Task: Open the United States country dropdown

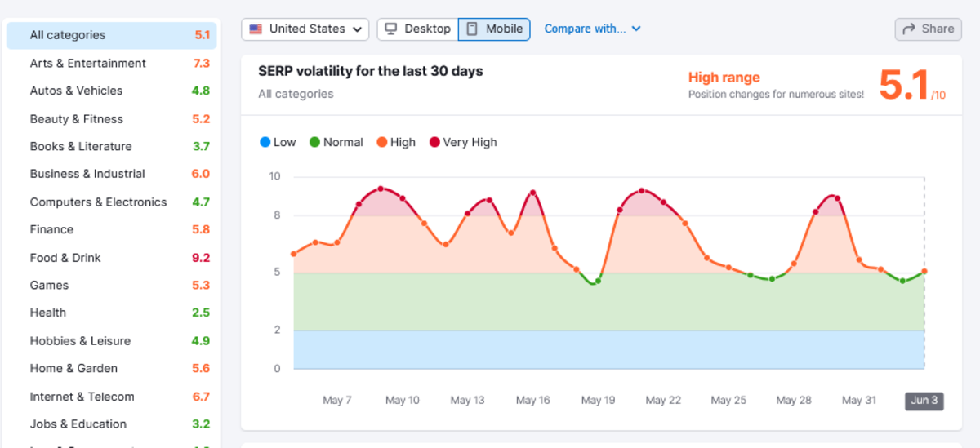Action: tap(305, 29)
